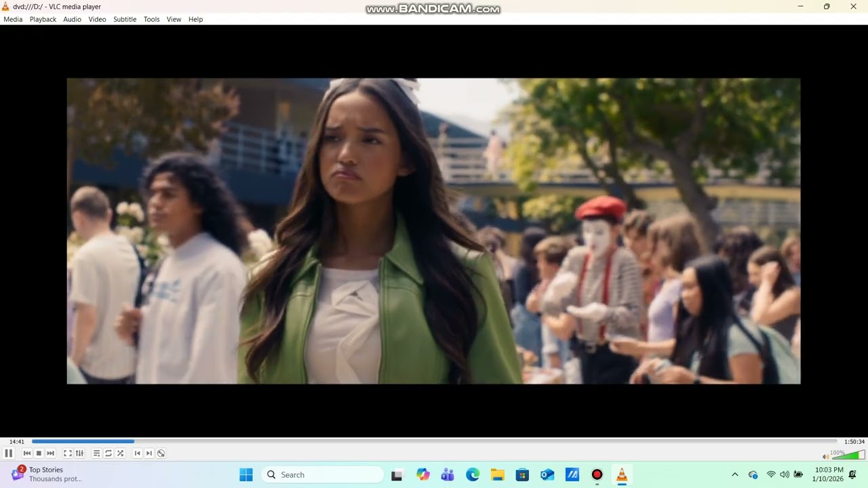Click the VLC cone icon in title bar
This screenshot has height=488, width=868.
(x=5, y=7)
